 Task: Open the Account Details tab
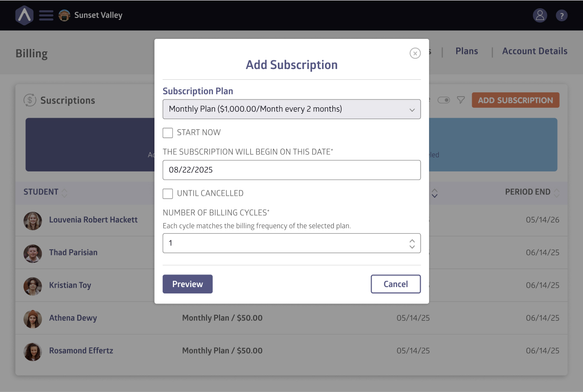(534, 51)
